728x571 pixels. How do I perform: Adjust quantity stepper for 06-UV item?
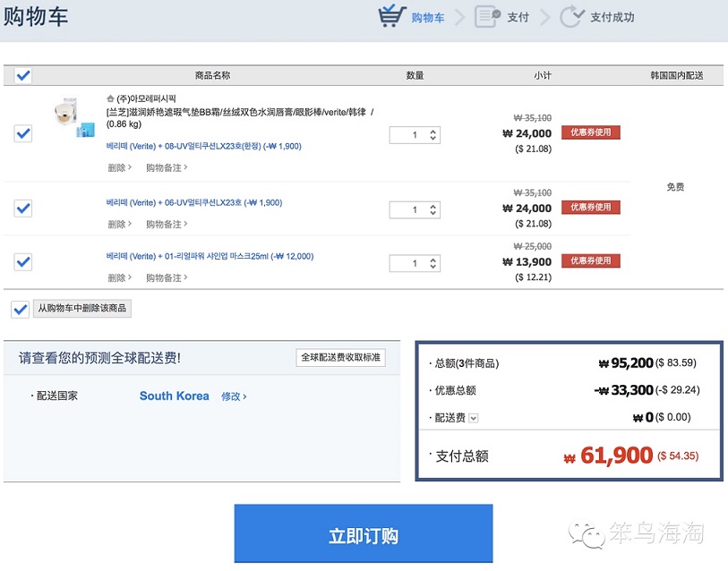433,209
